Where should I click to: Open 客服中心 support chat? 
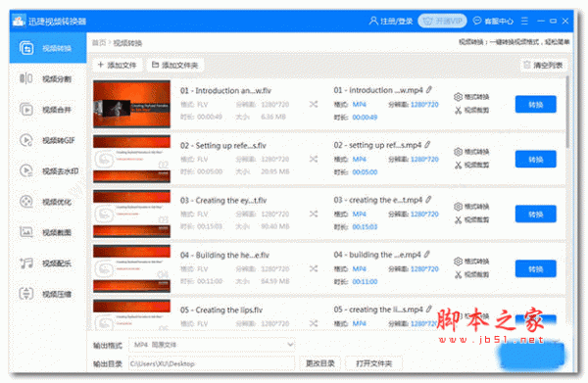click(x=493, y=21)
